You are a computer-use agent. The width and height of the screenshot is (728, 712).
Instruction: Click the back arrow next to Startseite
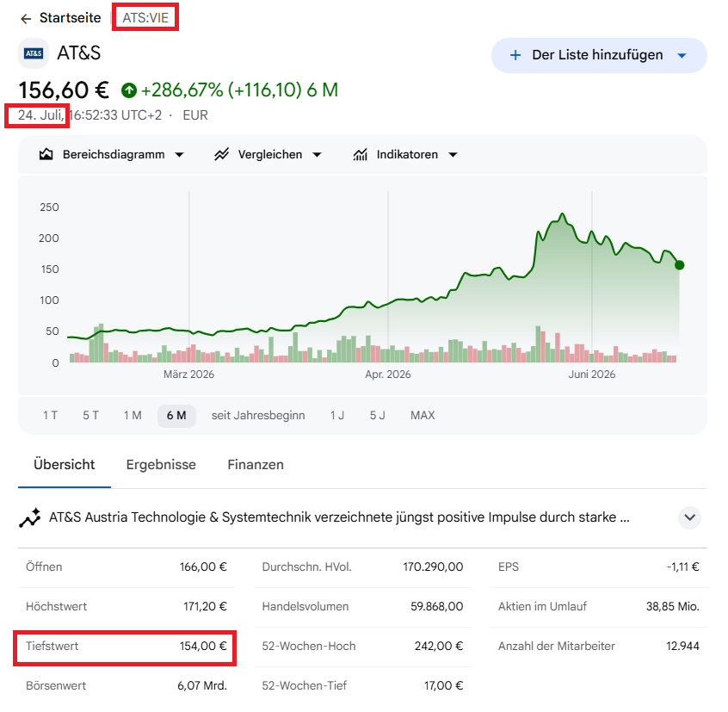pyautogui.click(x=26, y=19)
